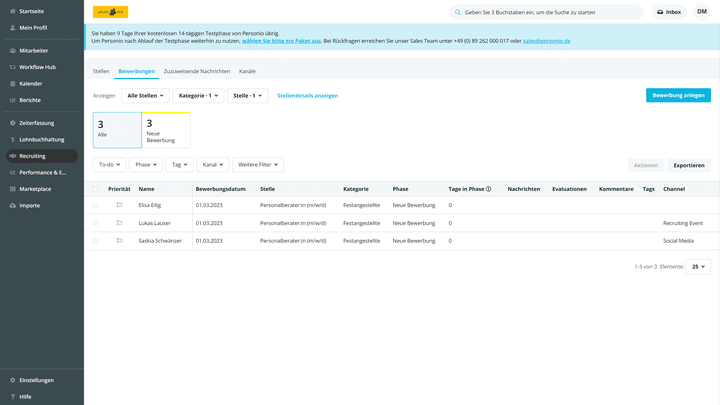Toggle the select-all checkbox in table header
Screen dimensions: 720x405
pyautogui.click(x=96, y=188)
